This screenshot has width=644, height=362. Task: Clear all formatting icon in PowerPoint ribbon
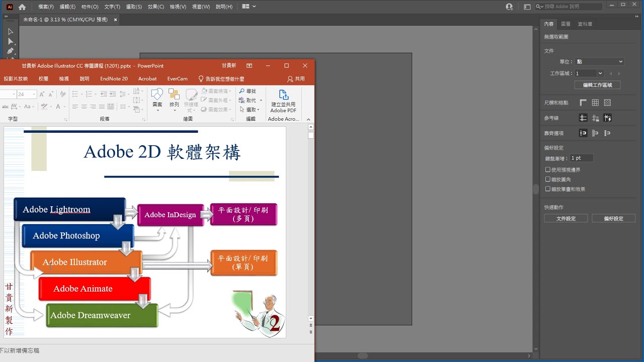click(63, 94)
